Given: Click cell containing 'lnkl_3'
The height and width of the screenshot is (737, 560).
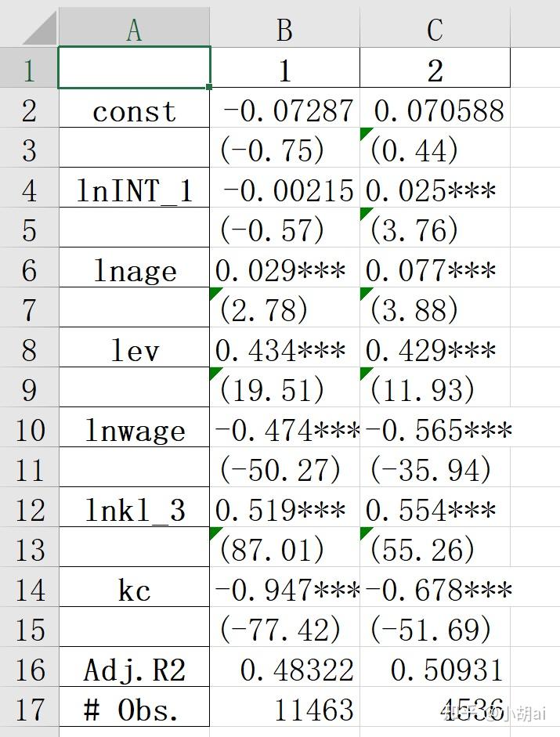Looking at the screenshot, I should [x=134, y=508].
